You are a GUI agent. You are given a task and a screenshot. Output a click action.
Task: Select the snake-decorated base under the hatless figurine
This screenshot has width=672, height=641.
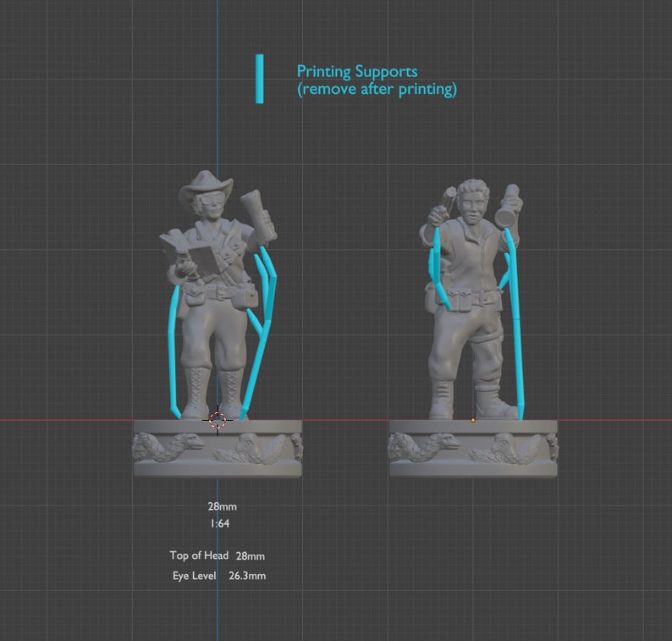[473, 449]
